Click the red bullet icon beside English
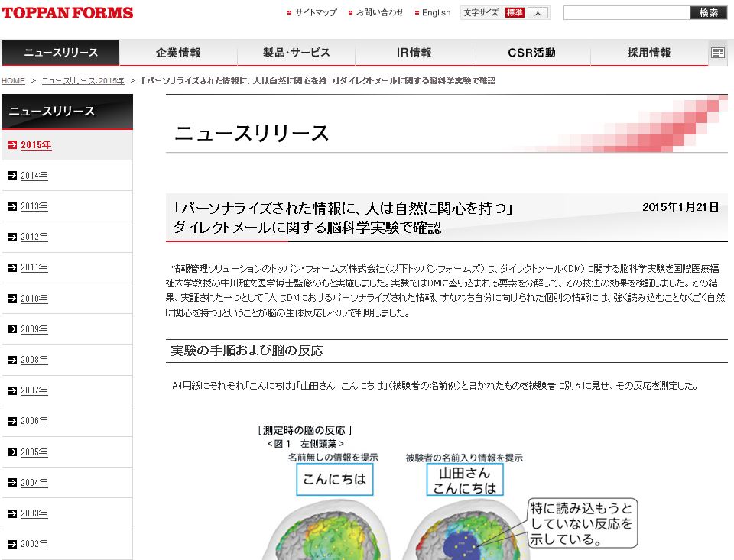734x560 pixels. tap(417, 13)
